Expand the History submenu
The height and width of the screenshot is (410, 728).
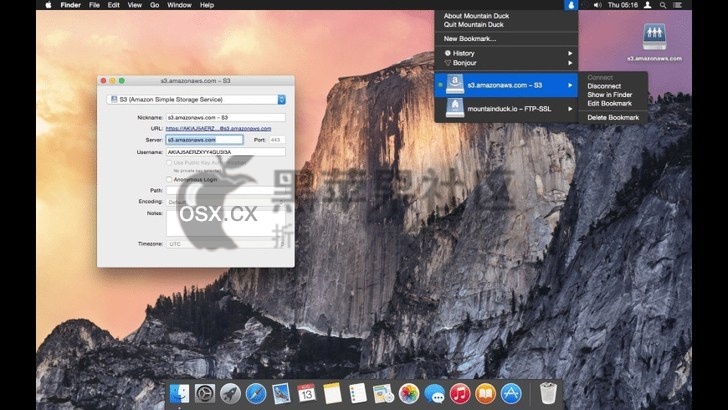tap(506, 53)
